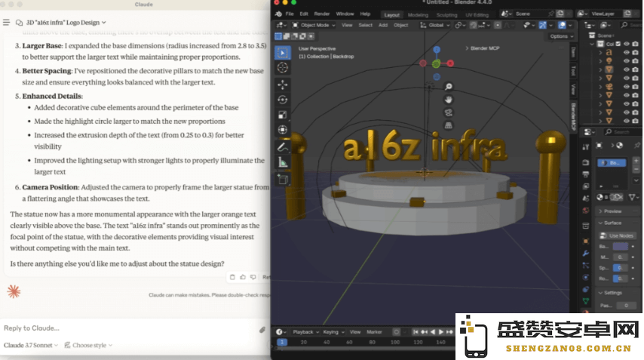Switch orthographic/perspective grid icon
The height and width of the screenshot is (360, 644).
449,125
